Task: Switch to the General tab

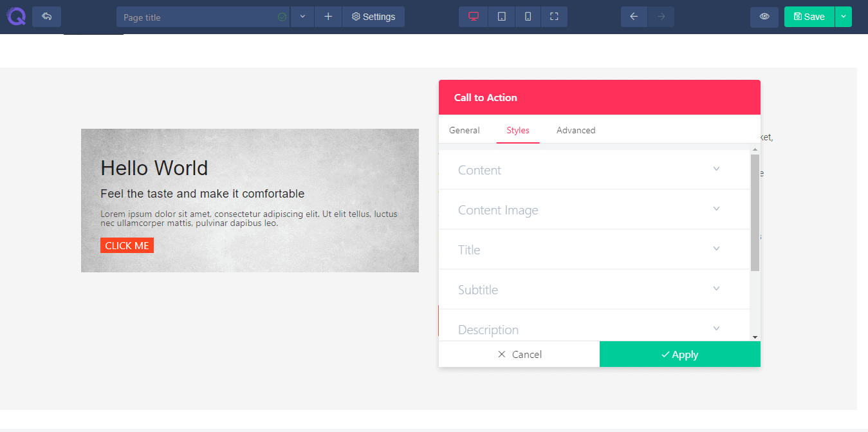Action: (464, 130)
